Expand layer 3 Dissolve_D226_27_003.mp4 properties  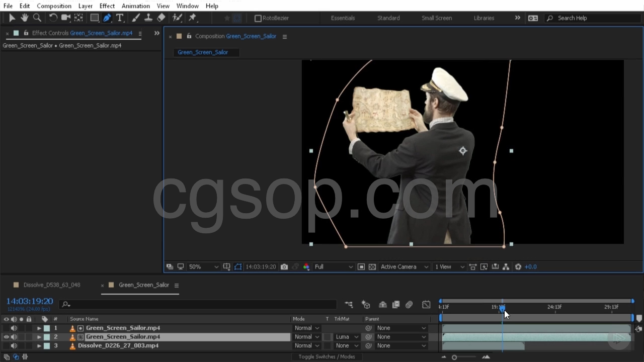(39, 346)
